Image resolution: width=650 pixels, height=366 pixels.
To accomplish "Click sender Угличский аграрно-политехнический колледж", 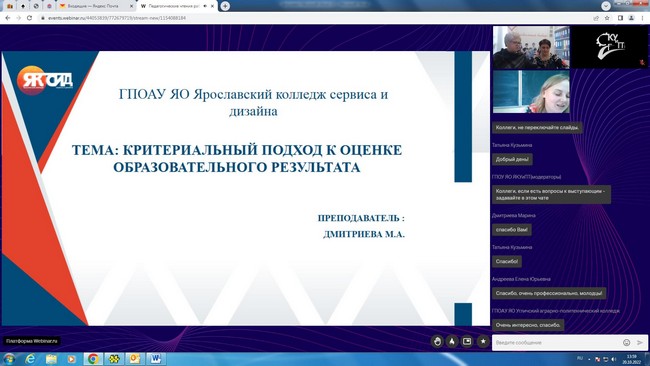I will (556, 311).
